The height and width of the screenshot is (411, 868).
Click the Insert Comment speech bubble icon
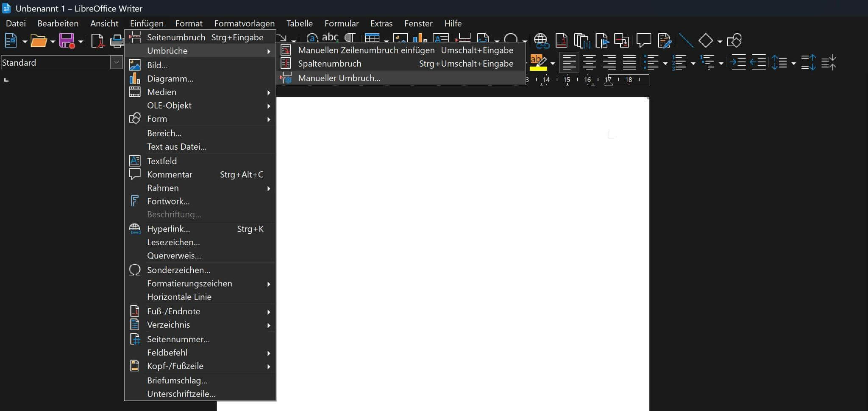tap(643, 41)
